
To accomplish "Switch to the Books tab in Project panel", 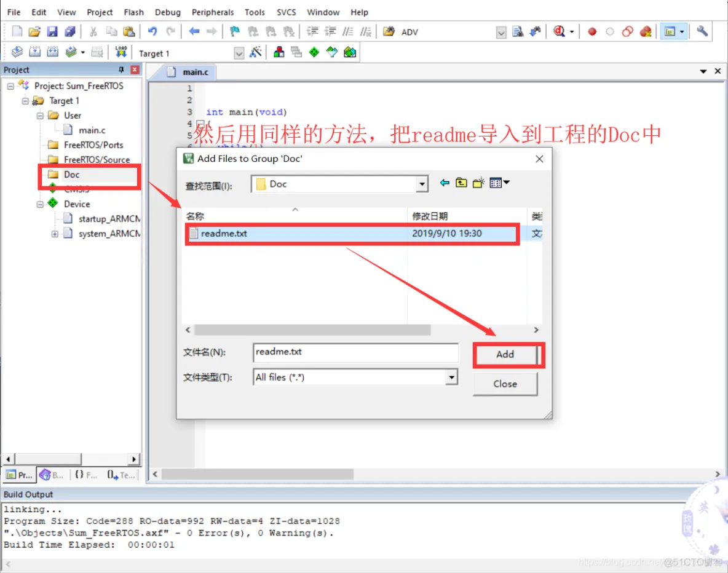I will [52, 475].
